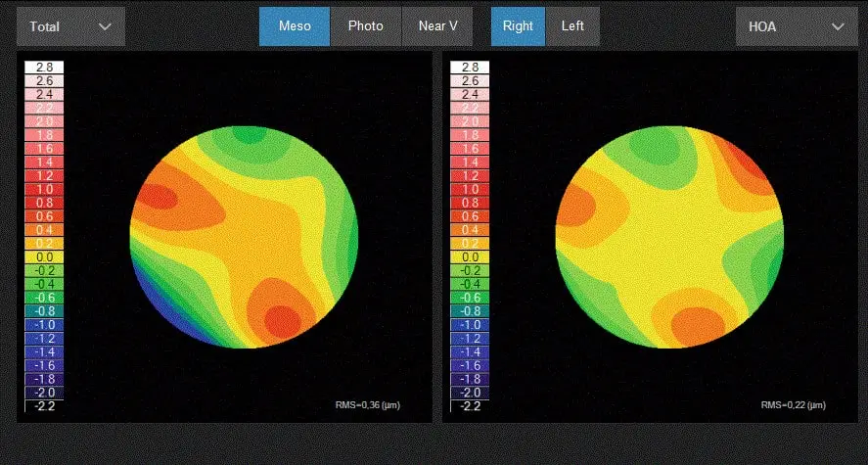
Task: Select the orange 0.4 swatch in HOA legend
Action: pos(470,230)
